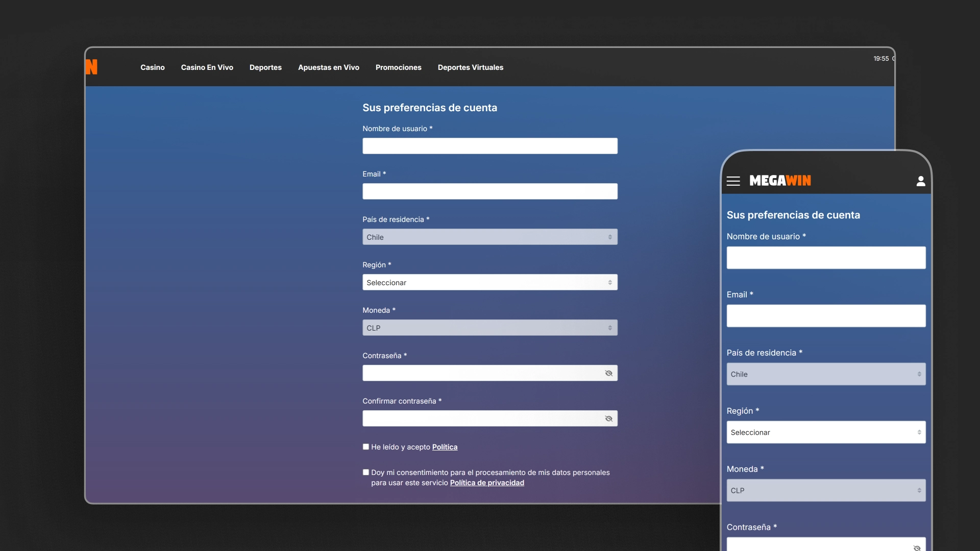Focus desktop Nombre de usuario input field

click(x=490, y=146)
